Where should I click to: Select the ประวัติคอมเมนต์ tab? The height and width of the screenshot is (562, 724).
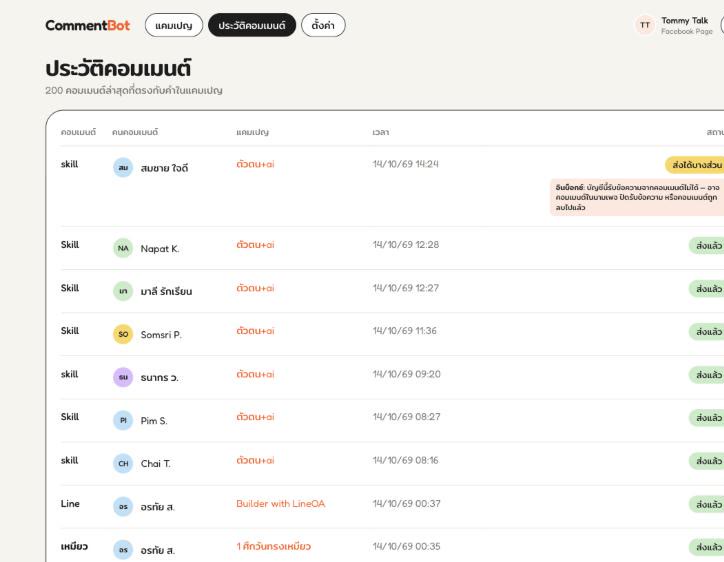252,25
